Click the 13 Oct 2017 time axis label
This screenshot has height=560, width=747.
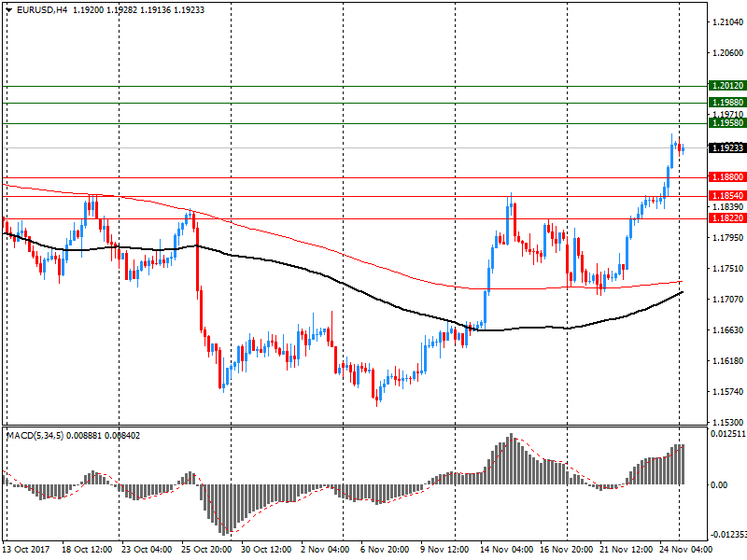26,550
